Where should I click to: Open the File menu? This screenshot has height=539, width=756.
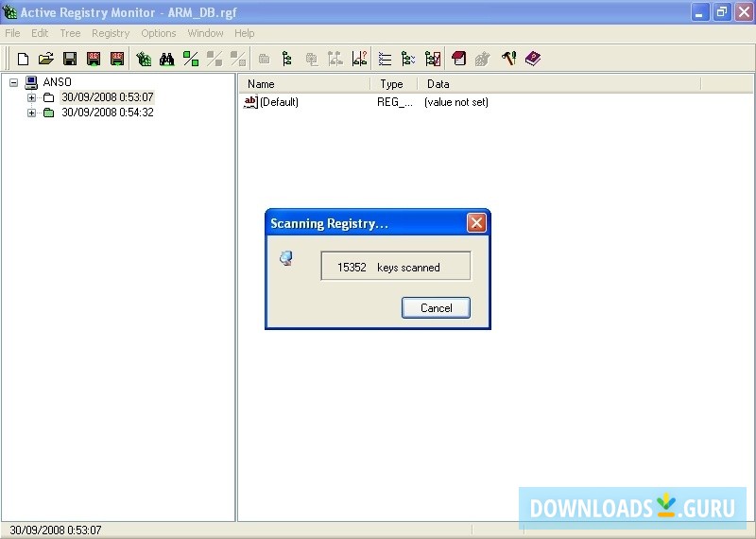[12, 33]
